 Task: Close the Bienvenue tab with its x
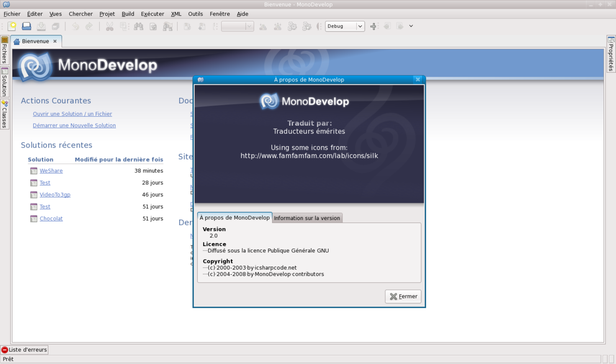[55, 41]
